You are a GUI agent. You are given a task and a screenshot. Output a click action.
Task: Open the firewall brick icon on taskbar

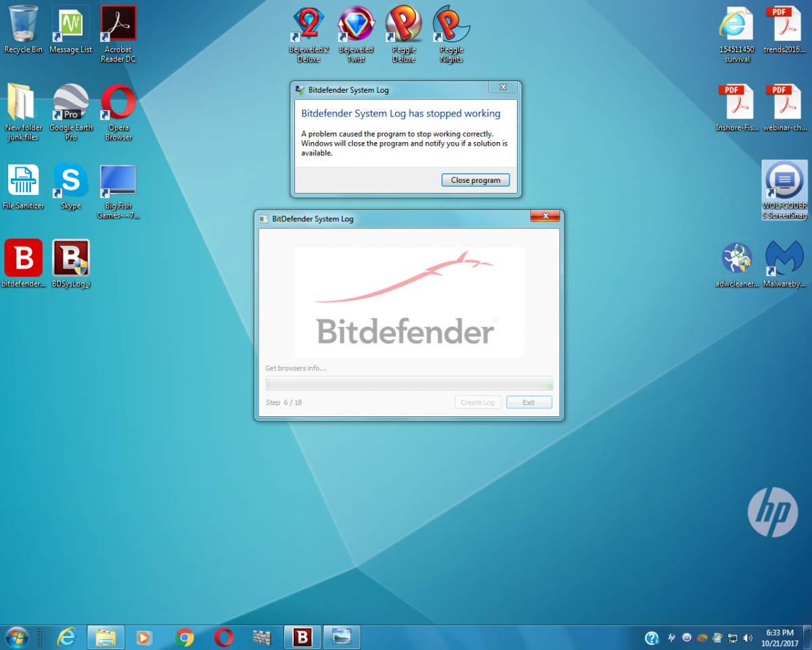[263, 637]
